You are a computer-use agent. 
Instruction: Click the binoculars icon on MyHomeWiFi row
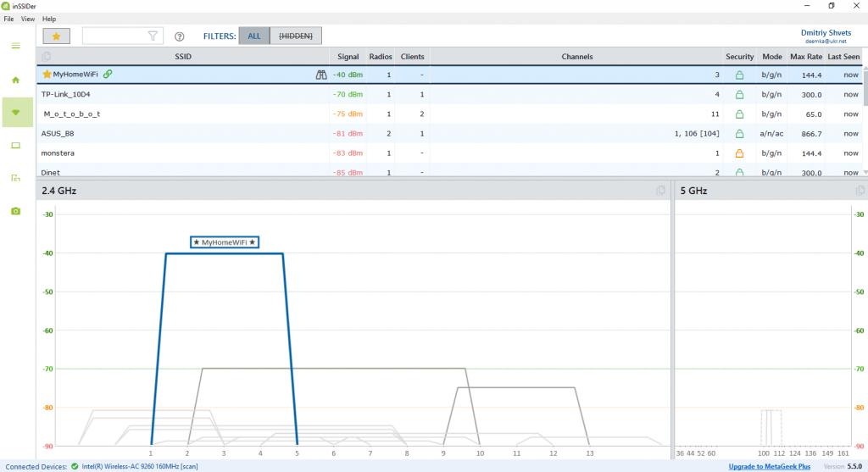[321, 75]
